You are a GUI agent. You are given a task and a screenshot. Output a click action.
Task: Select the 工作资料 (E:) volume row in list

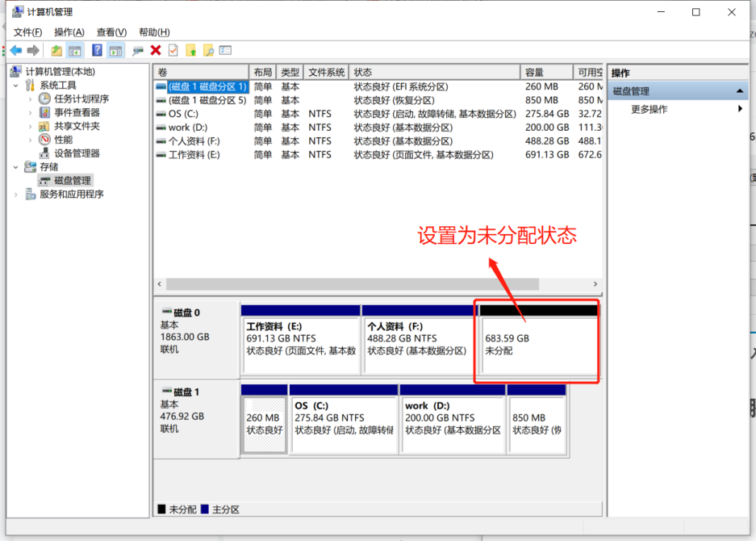click(x=378, y=155)
